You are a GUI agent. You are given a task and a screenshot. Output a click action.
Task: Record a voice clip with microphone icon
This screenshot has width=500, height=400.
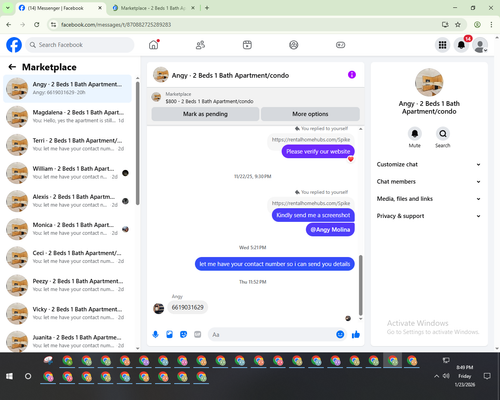tap(155, 334)
